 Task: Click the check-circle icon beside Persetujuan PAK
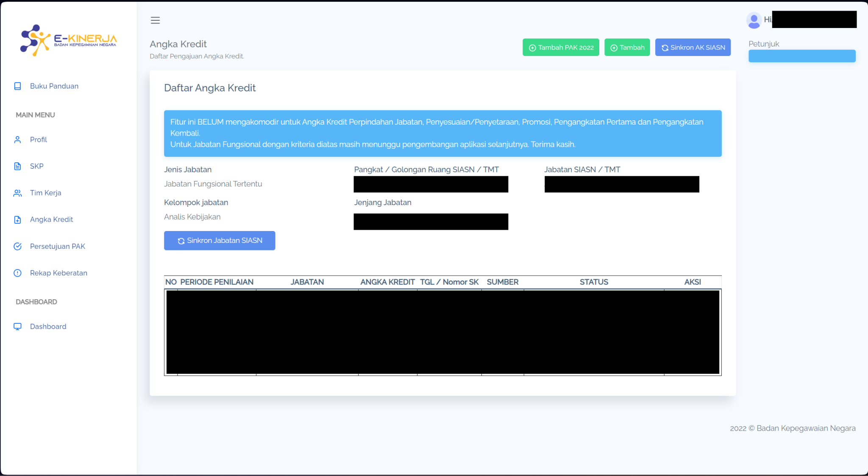pos(17,246)
